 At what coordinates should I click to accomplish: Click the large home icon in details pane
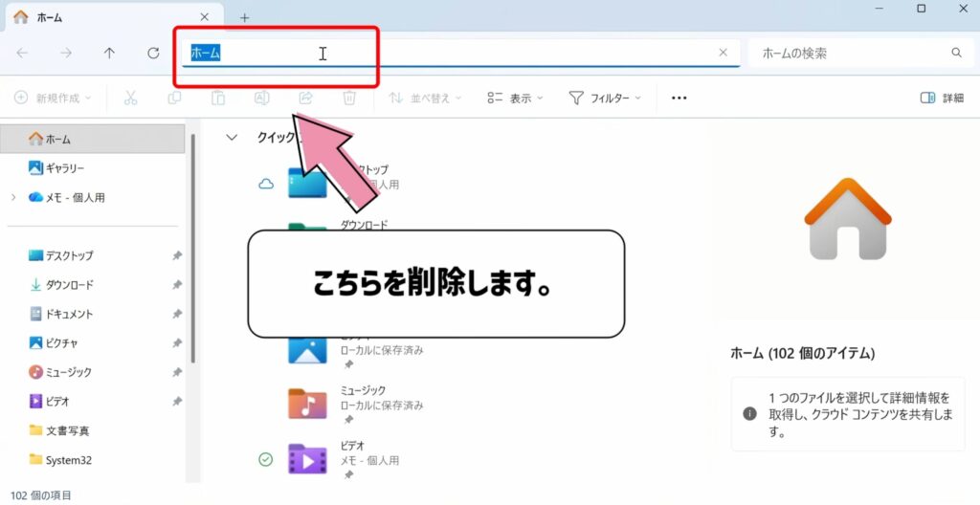pos(848,219)
